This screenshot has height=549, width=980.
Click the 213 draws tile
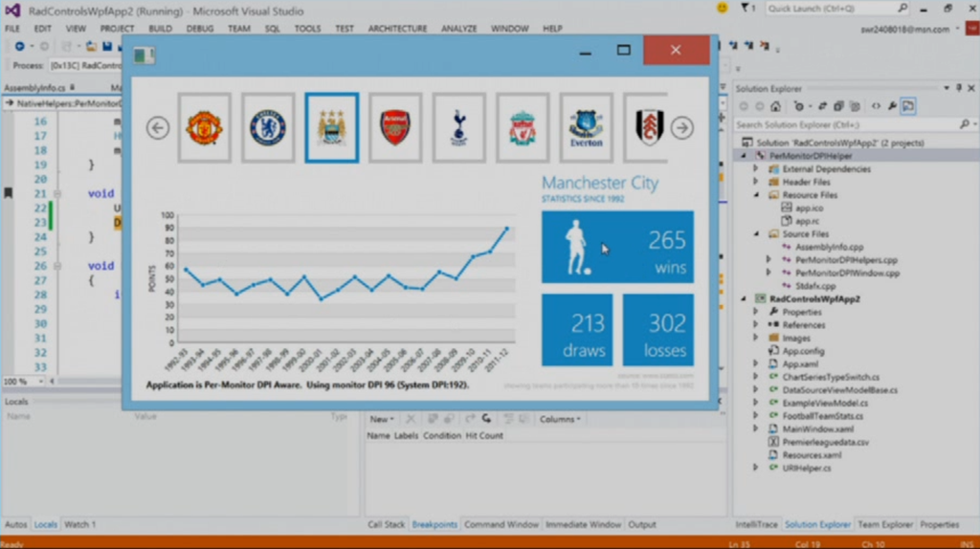pos(577,330)
